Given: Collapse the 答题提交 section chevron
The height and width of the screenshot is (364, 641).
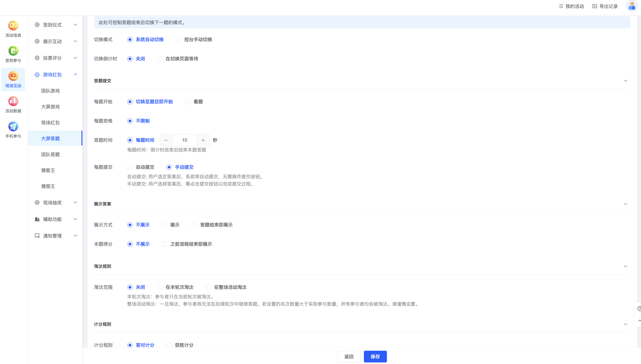Looking at the screenshot, I should pyautogui.click(x=626, y=81).
